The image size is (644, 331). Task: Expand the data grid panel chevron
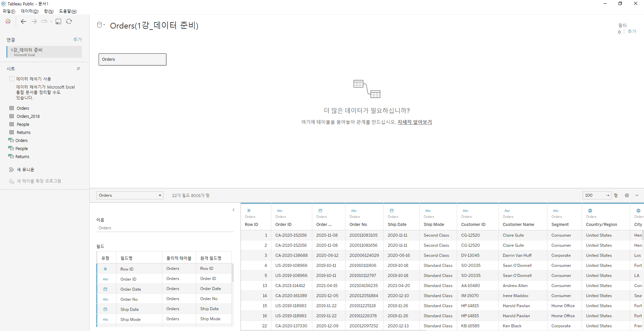click(637, 195)
